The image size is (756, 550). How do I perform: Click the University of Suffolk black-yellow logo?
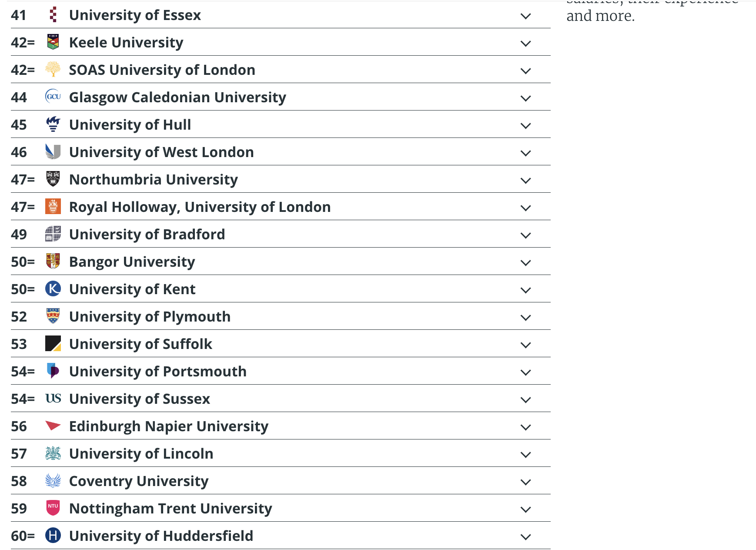click(x=53, y=344)
